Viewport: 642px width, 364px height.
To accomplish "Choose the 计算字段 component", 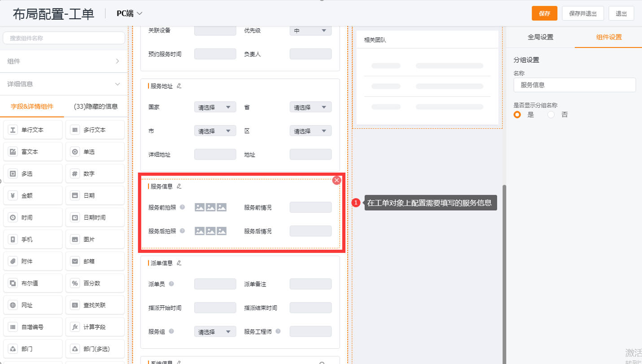I will (95, 327).
